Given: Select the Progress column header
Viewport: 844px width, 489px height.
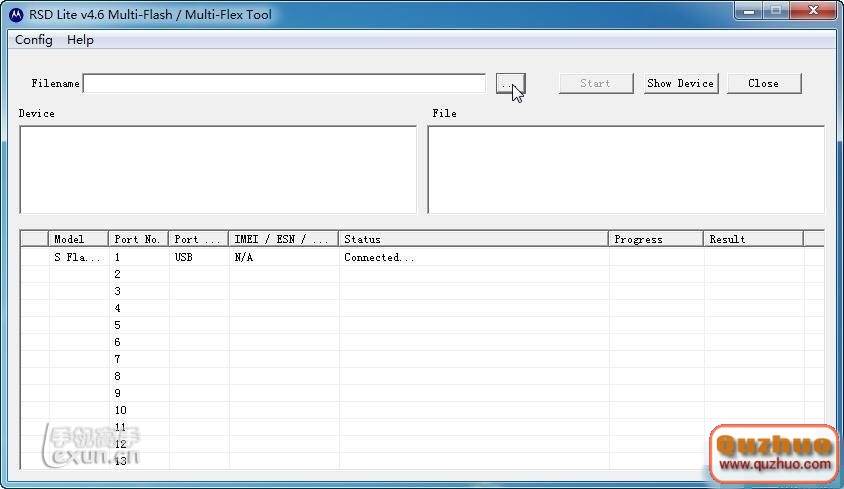Looking at the screenshot, I should click(x=656, y=239).
